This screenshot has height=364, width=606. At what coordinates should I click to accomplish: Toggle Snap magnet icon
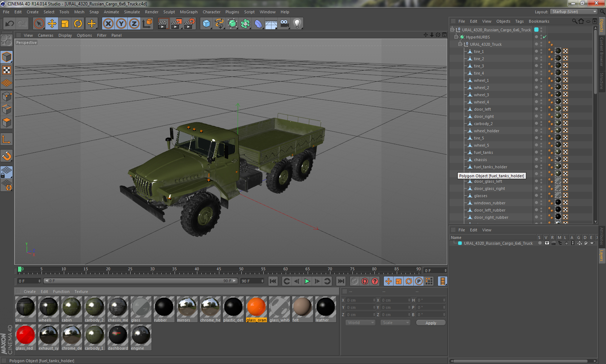coord(7,156)
